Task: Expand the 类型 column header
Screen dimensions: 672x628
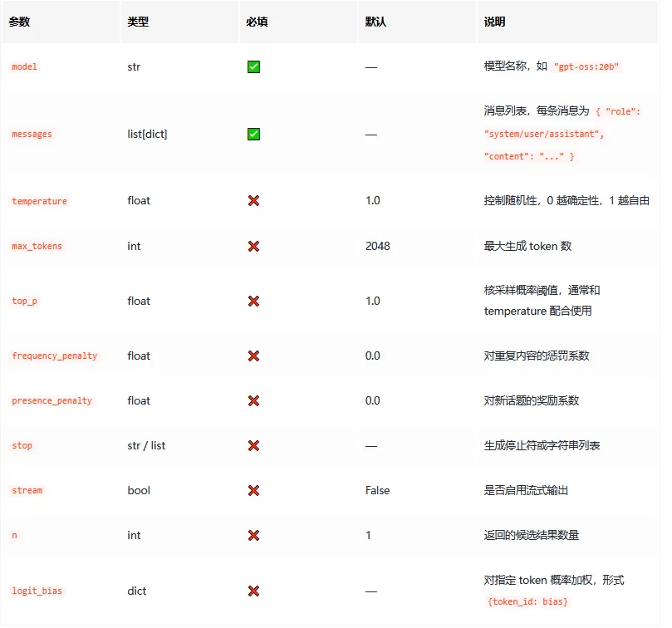Action: coord(137,22)
